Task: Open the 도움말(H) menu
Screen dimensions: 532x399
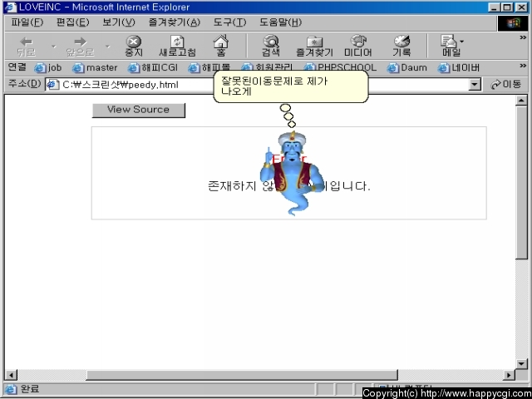Action: 280,22
